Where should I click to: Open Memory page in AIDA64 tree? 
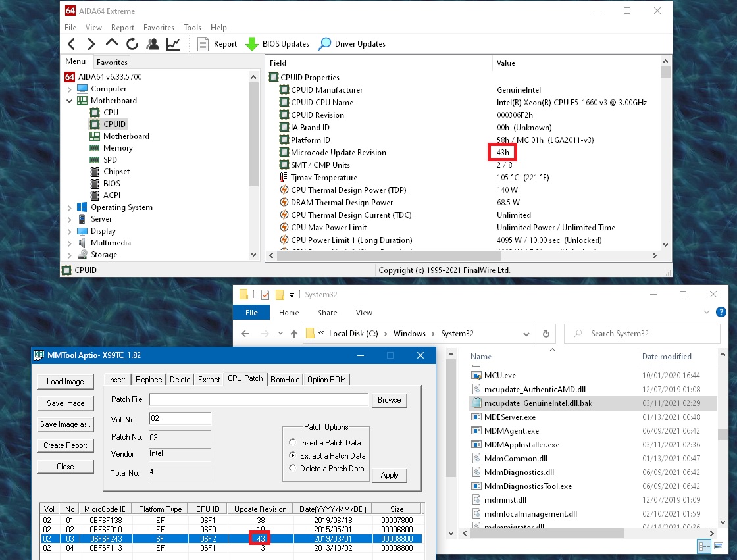118,148
